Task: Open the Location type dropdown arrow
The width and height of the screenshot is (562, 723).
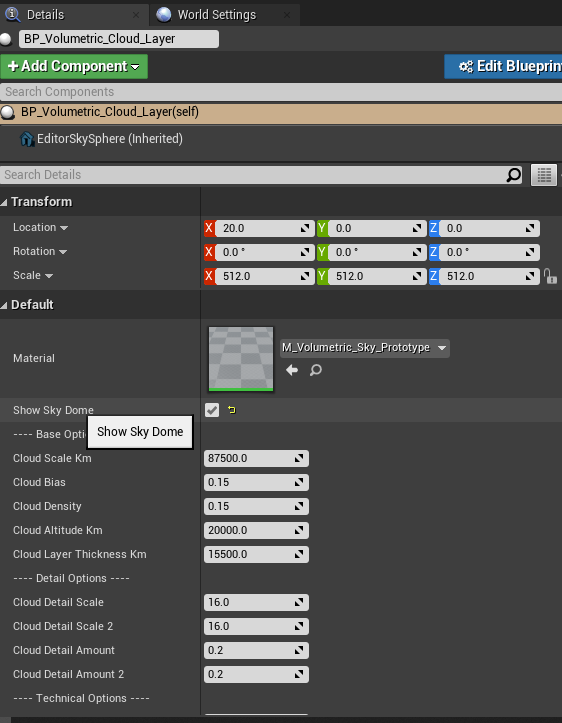Action: [64, 228]
